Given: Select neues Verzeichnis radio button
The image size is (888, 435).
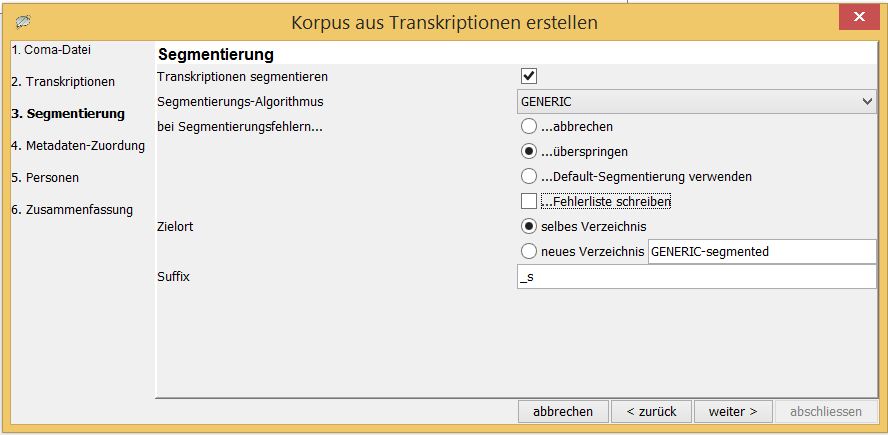Looking at the screenshot, I should pyautogui.click(x=529, y=251).
